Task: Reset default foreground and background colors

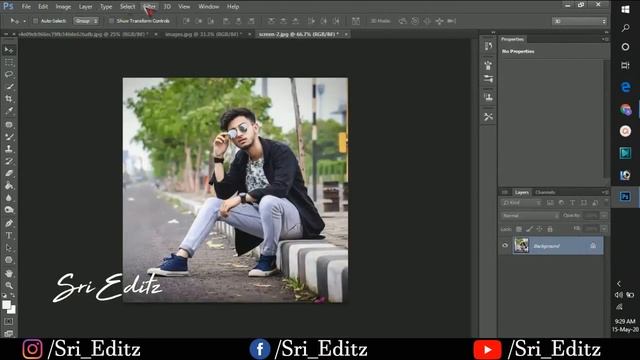Action: (x=4, y=295)
